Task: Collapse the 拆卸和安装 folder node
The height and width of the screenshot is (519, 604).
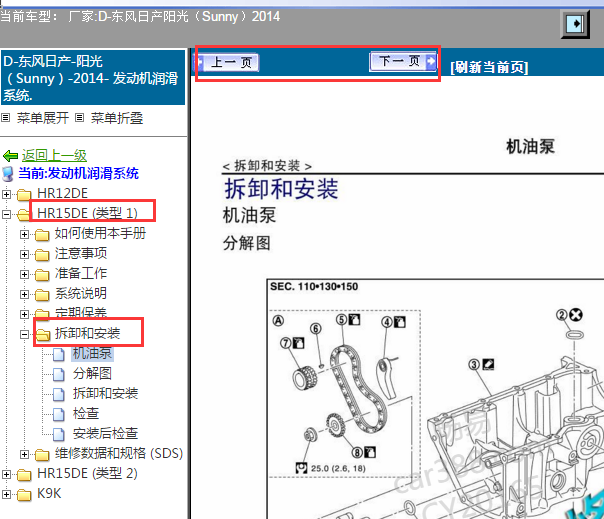Action: click(24, 334)
